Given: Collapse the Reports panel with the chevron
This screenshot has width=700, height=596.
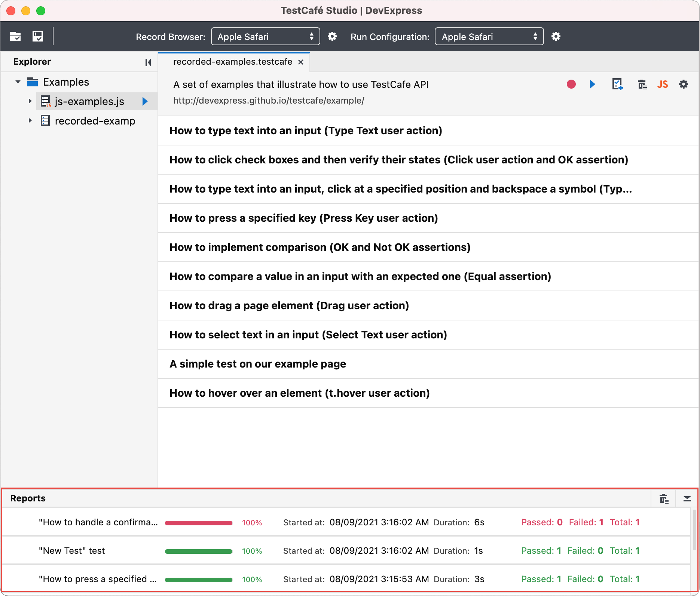Looking at the screenshot, I should pyautogui.click(x=688, y=498).
